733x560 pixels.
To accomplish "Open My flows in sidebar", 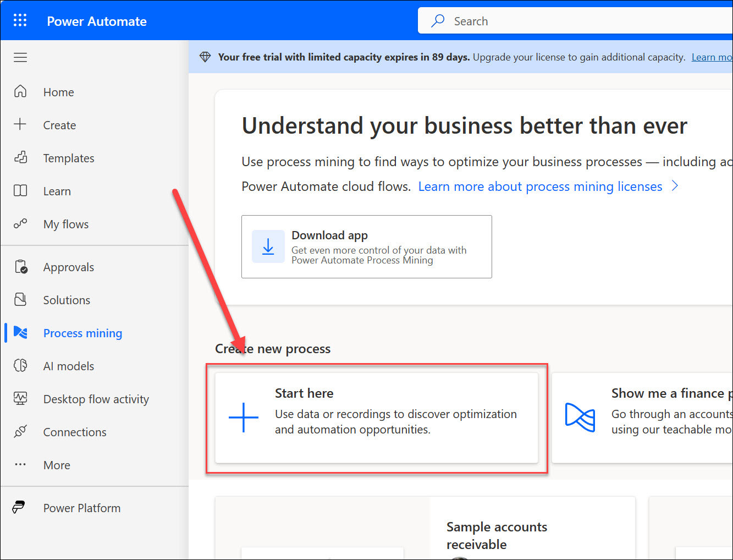I will point(66,224).
